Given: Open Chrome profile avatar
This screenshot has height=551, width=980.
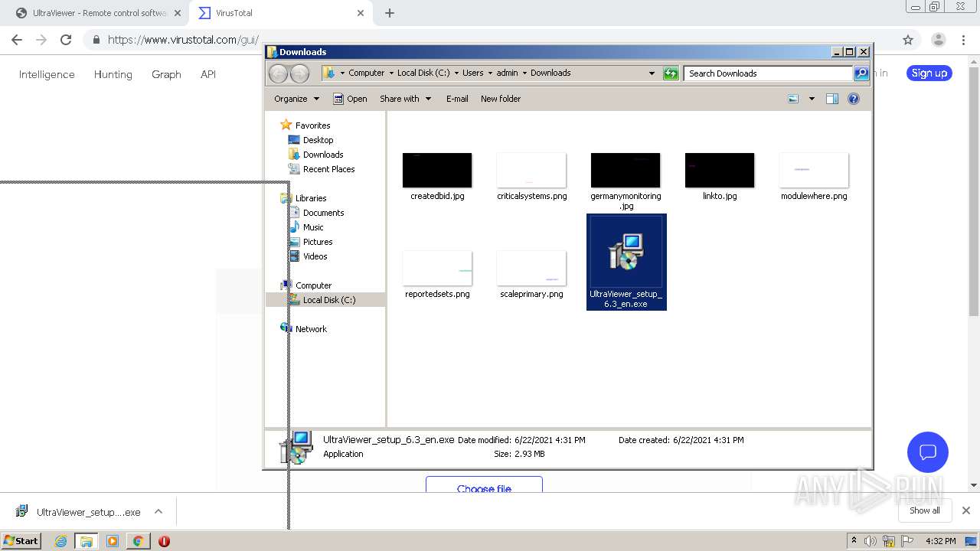Looking at the screenshot, I should coord(939,40).
